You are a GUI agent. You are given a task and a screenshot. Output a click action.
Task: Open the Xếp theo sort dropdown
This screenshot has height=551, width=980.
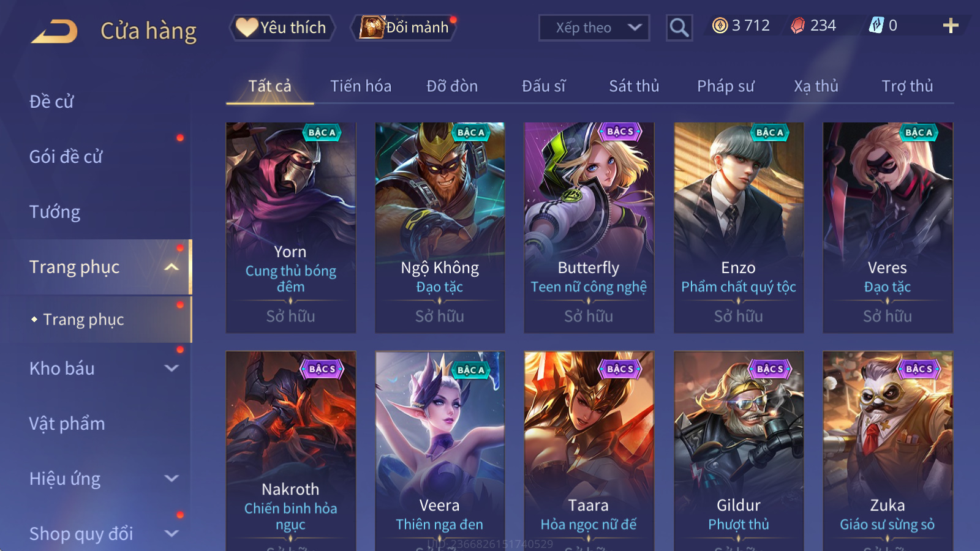594,28
